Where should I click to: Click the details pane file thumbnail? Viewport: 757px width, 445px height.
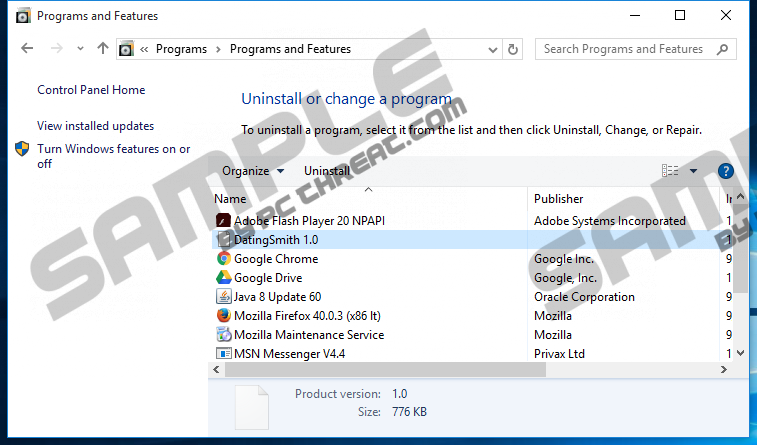coord(252,407)
